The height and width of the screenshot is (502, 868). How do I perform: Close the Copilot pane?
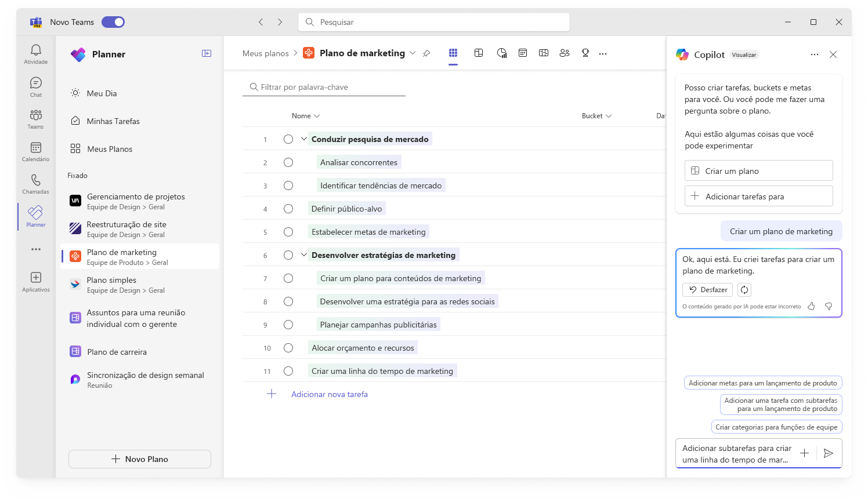click(833, 54)
